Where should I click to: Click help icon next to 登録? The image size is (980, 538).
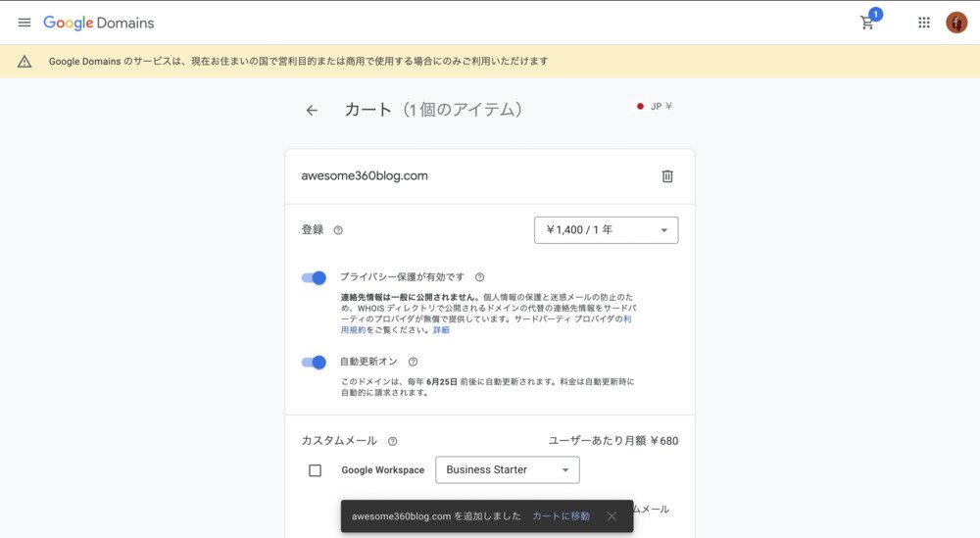coord(338,230)
